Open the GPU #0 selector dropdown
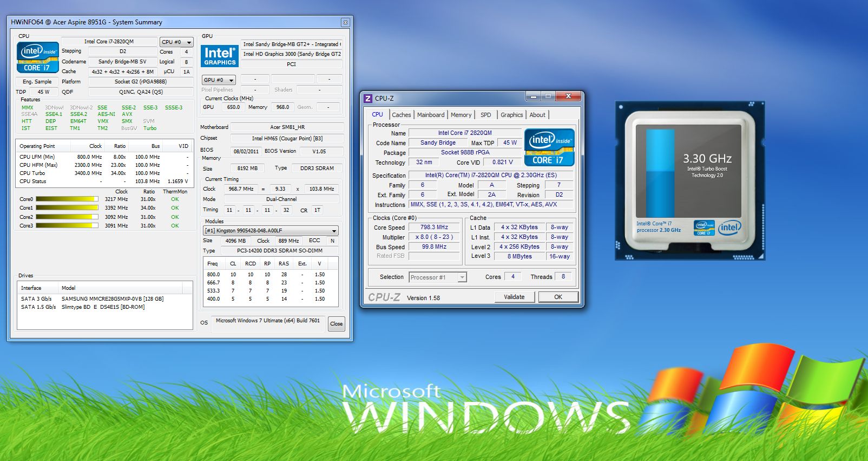 point(219,80)
